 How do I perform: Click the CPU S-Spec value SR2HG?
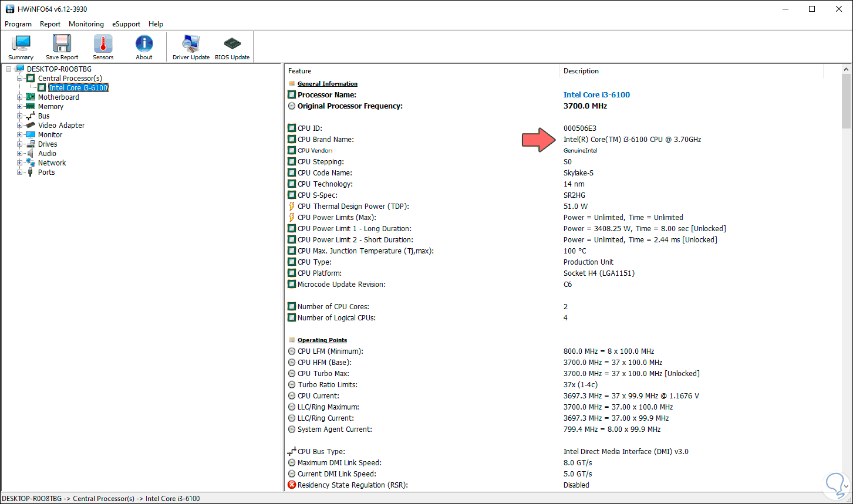click(574, 195)
